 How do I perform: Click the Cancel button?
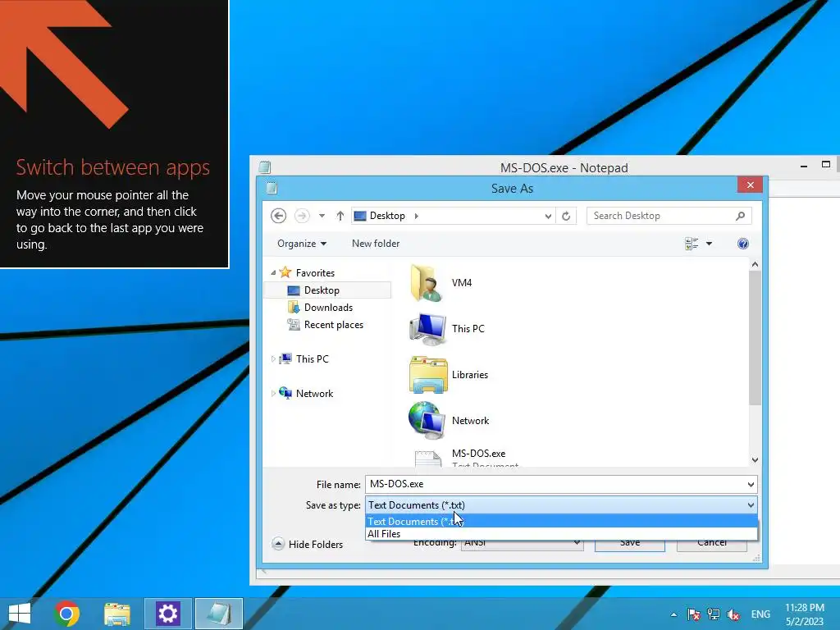tap(712, 543)
